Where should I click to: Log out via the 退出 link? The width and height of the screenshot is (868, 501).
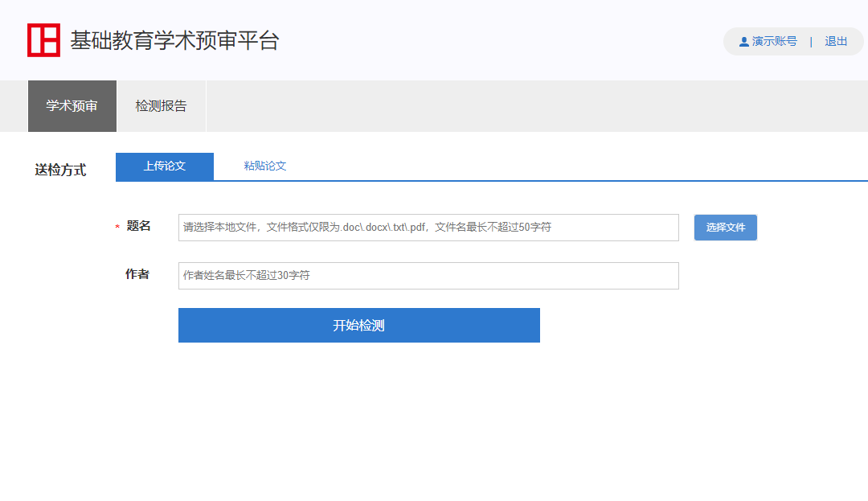pyautogui.click(x=836, y=42)
